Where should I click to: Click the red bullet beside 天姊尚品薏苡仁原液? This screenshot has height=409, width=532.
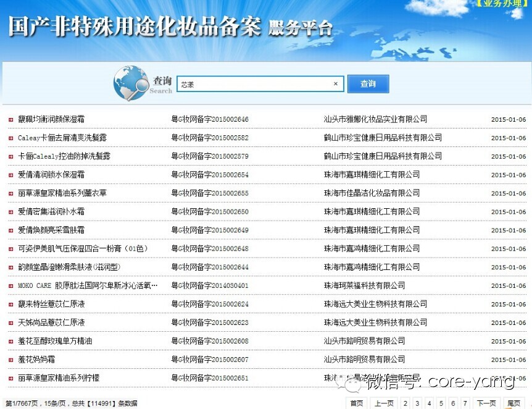point(10,324)
